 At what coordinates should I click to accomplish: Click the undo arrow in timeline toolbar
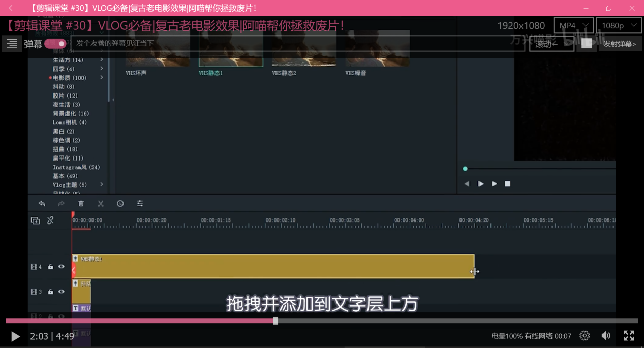click(x=42, y=204)
